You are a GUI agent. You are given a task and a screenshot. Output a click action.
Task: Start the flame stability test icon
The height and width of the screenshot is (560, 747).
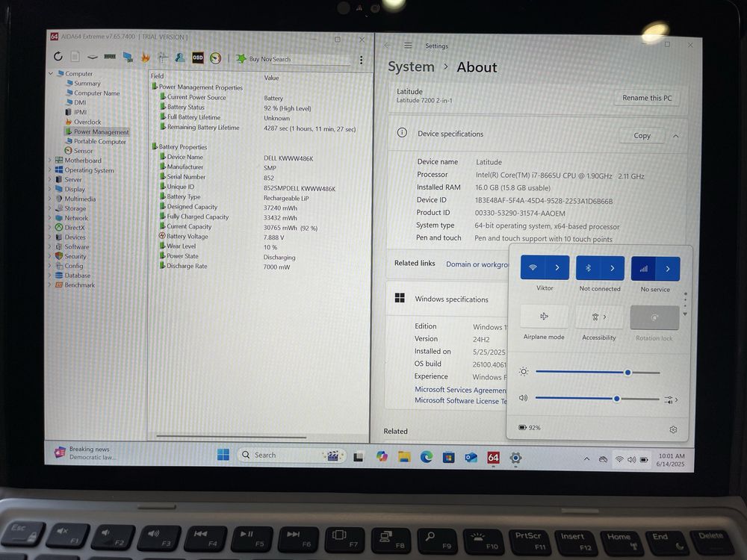point(146,57)
